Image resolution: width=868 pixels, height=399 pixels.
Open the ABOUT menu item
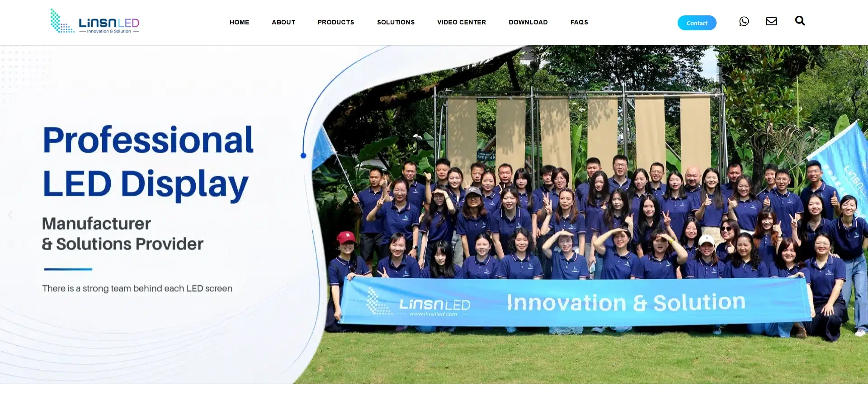pyautogui.click(x=283, y=22)
